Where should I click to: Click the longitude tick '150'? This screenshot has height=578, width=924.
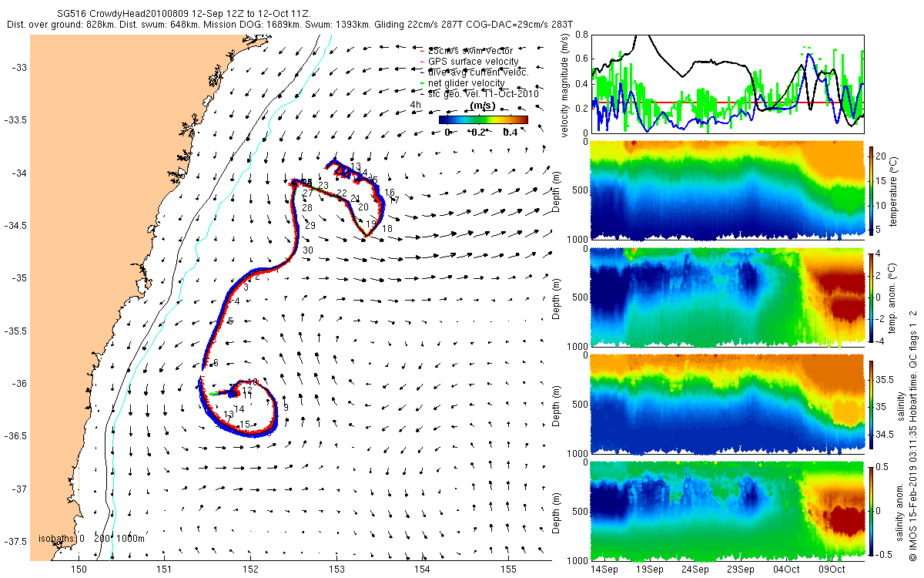[79, 568]
